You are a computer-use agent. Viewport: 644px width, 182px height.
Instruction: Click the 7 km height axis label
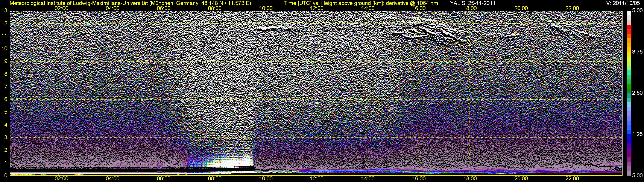click(6, 87)
